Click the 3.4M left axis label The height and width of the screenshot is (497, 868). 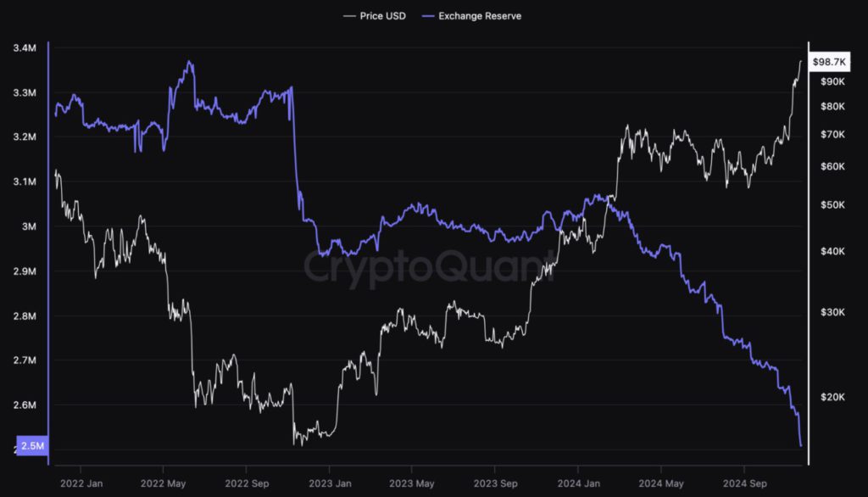point(25,48)
